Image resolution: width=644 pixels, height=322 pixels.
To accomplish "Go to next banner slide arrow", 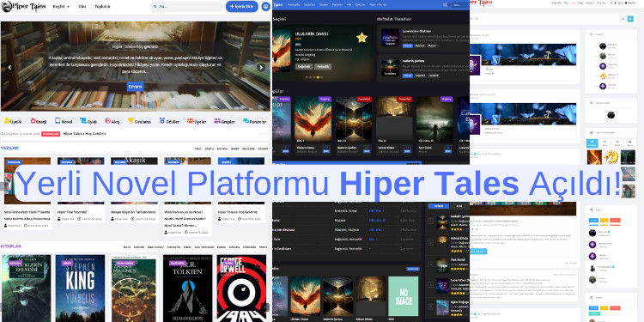I will point(261,67).
